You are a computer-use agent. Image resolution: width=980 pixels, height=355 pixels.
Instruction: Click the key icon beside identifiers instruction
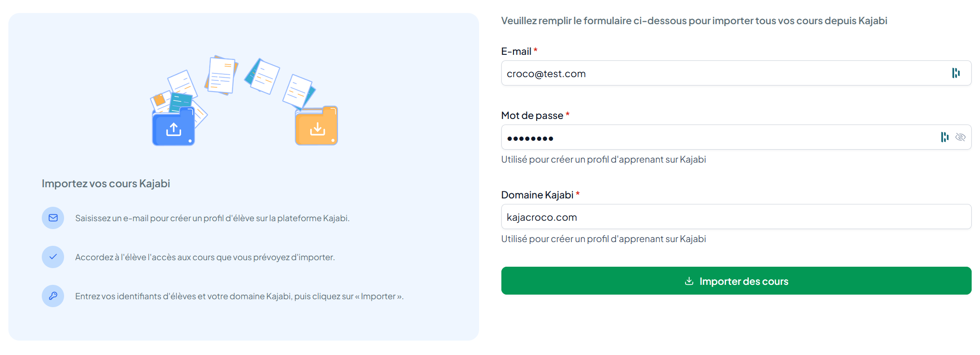[x=53, y=296]
